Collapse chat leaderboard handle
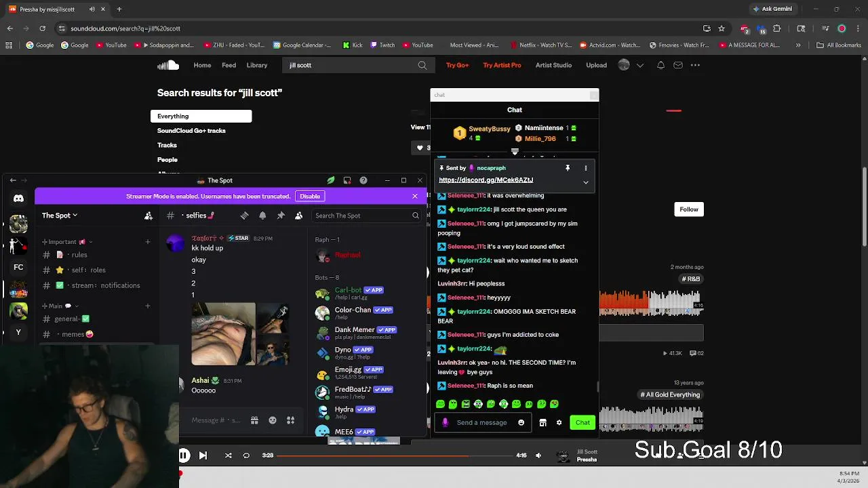 [x=515, y=152]
